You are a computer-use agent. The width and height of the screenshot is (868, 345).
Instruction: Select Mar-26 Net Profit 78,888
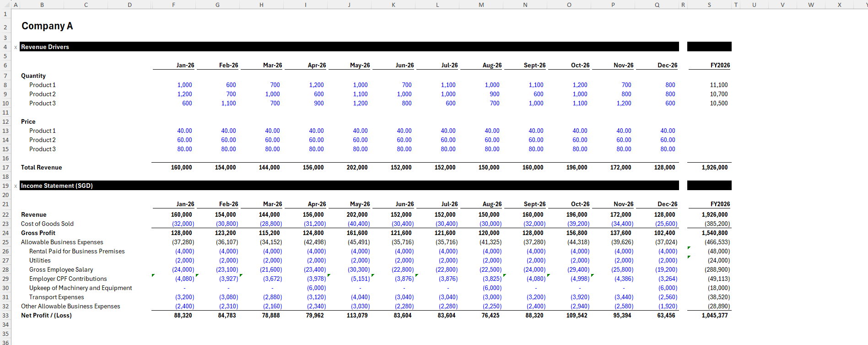(271, 315)
